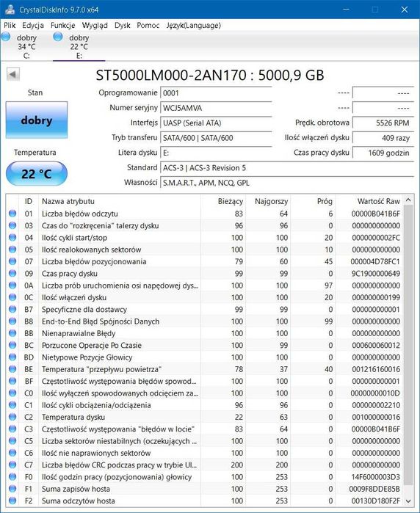420x513 pixels.
Task: Click the status dot for attribute C1
Action: [12, 405]
